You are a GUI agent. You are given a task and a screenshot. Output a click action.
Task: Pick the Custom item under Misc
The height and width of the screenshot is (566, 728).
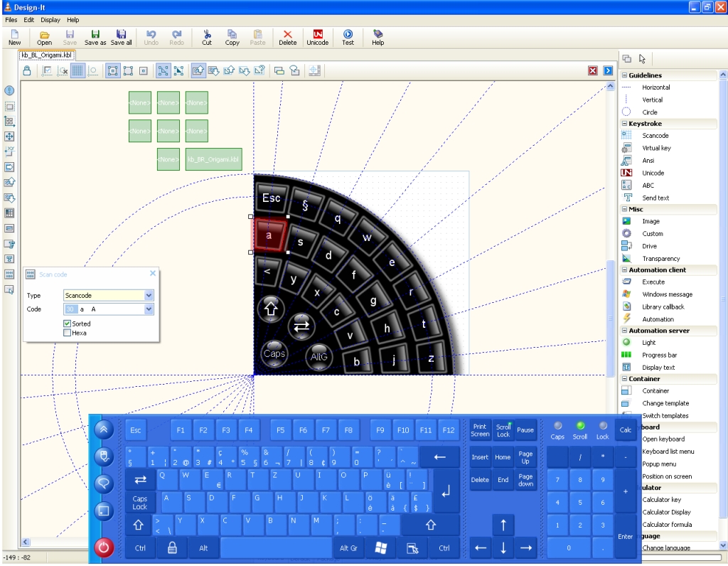click(x=653, y=234)
